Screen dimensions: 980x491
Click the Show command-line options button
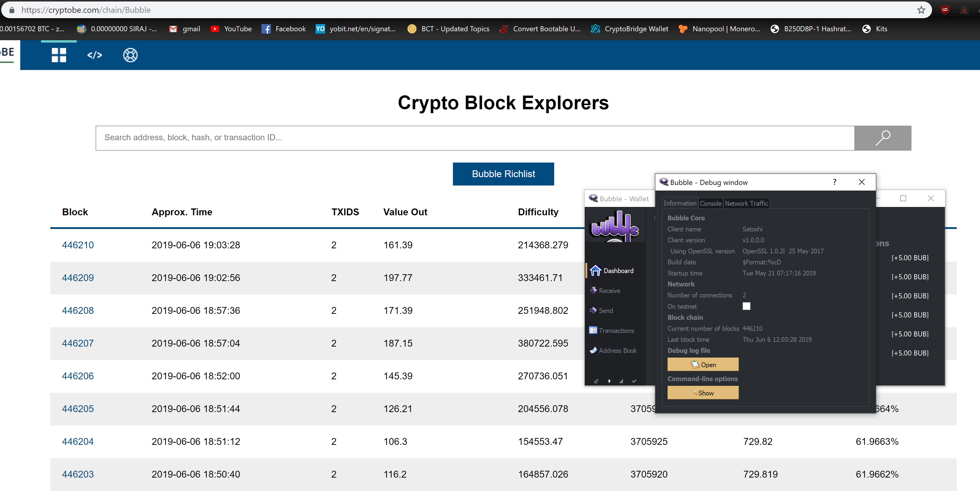point(703,393)
